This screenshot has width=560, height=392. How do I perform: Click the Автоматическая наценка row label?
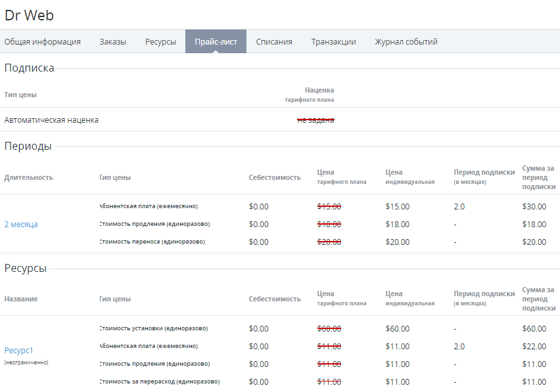(51, 120)
